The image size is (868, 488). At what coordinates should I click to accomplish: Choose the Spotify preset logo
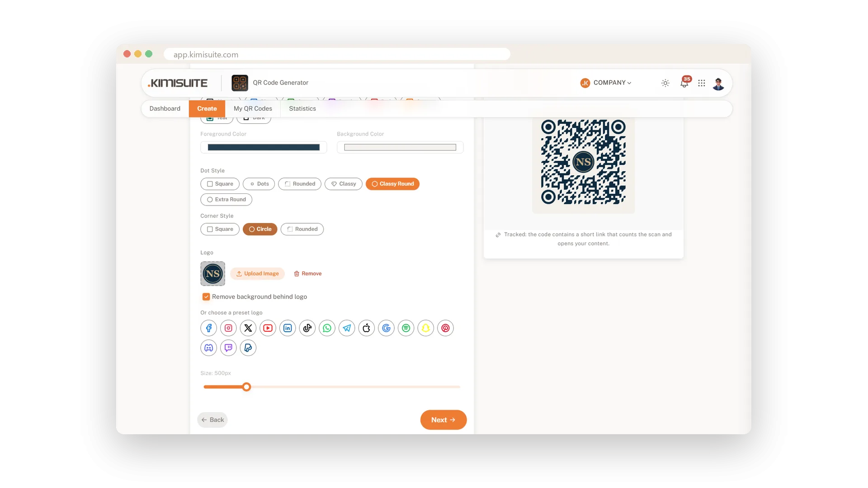(x=406, y=328)
